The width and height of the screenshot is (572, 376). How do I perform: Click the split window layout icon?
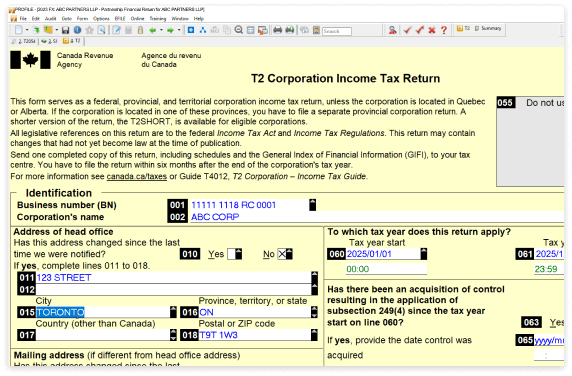(x=251, y=30)
